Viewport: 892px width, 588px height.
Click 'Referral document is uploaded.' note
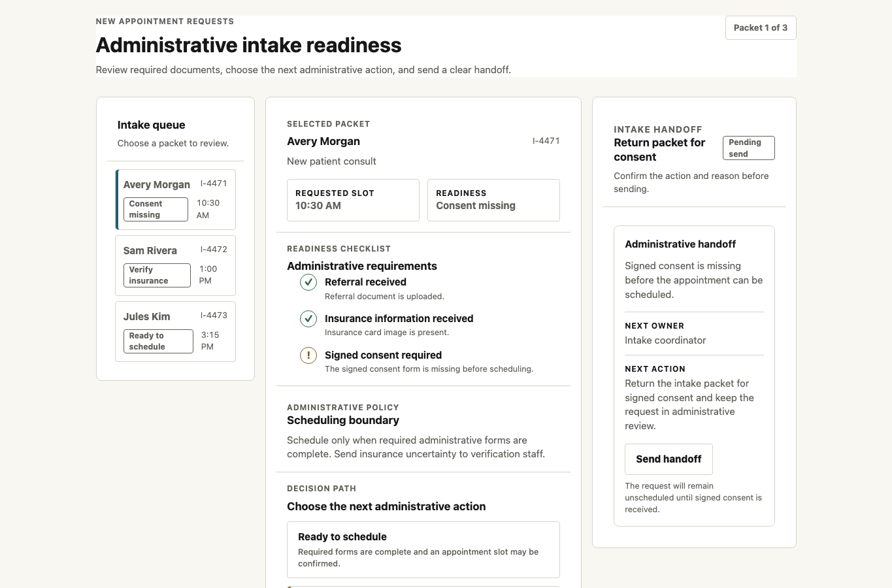[x=384, y=297]
